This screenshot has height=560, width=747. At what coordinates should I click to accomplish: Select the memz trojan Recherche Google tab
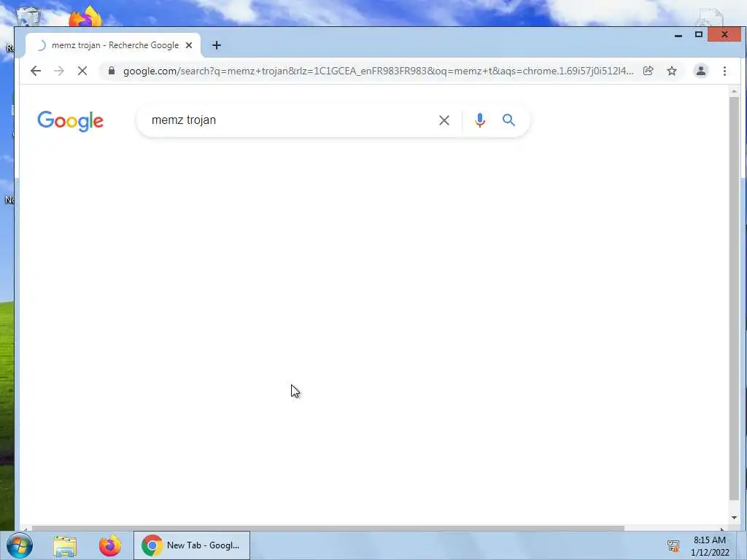[113, 45]
